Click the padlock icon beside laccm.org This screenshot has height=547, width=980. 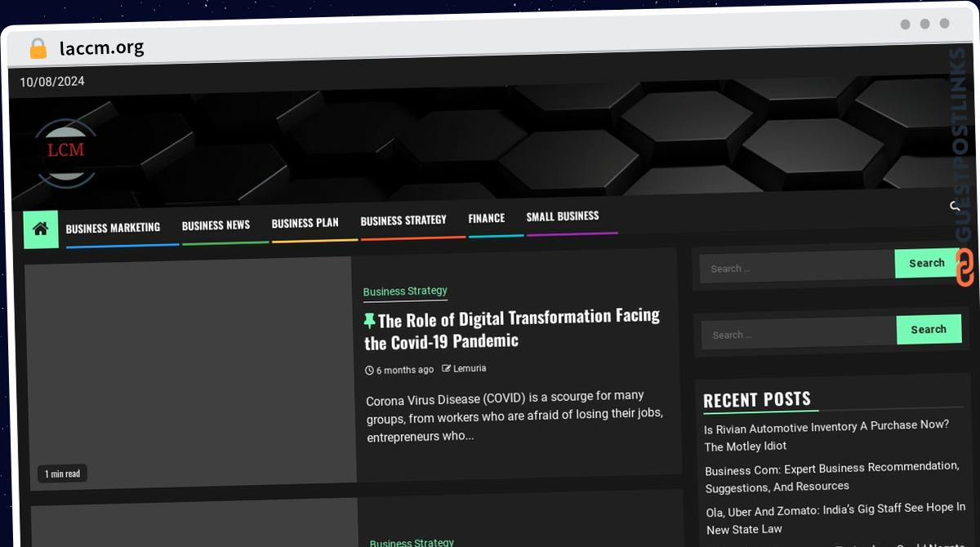tap(38, 48)
